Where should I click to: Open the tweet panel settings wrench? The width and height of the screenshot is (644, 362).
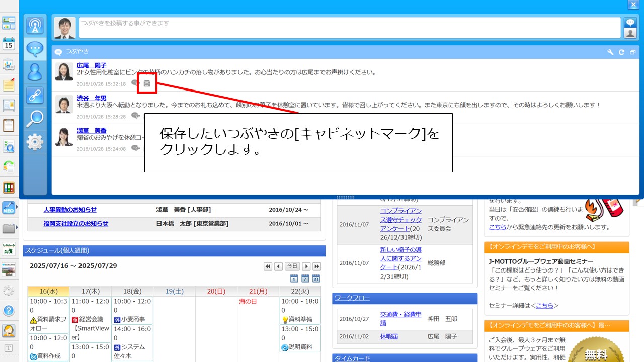[610, 51]
